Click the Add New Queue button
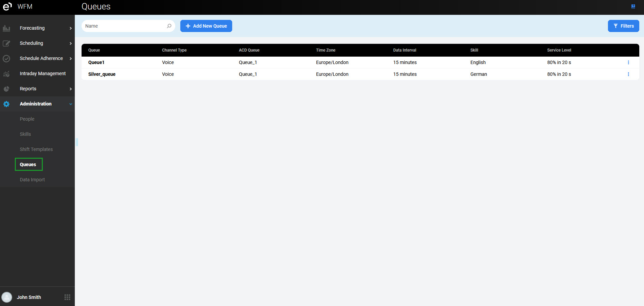The width and height of the screenshot is (644, 306). (206, 26)
